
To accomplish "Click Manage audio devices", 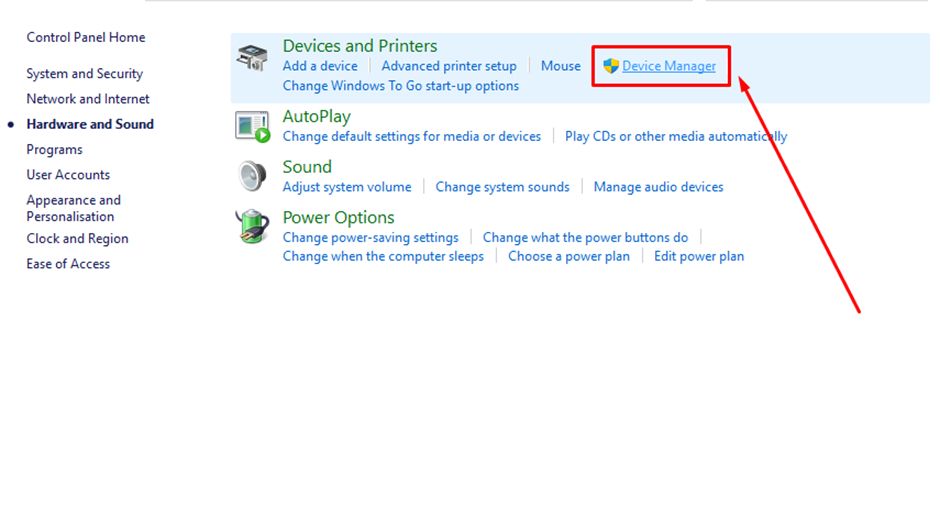I will click(658, 187).
